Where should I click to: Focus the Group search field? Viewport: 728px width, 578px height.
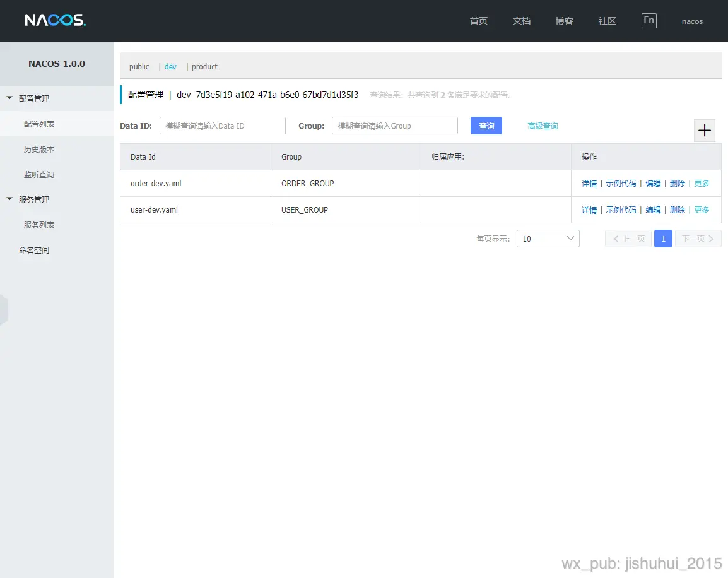click(395, 126)
